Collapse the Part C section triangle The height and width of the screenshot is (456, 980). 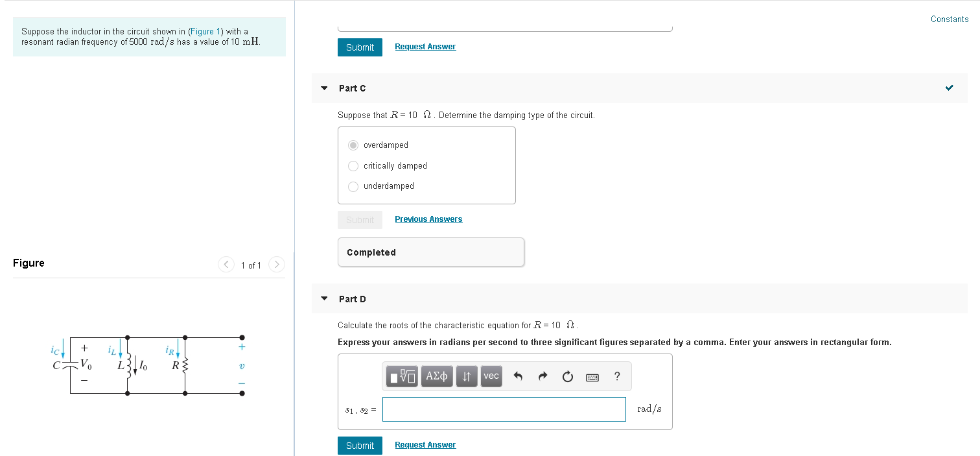[x=325, y=88]
